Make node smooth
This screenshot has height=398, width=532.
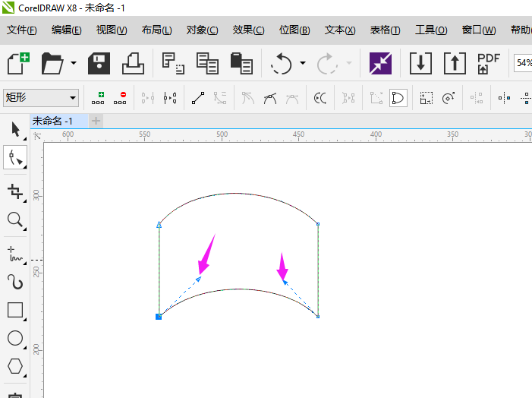coord(270,98)
